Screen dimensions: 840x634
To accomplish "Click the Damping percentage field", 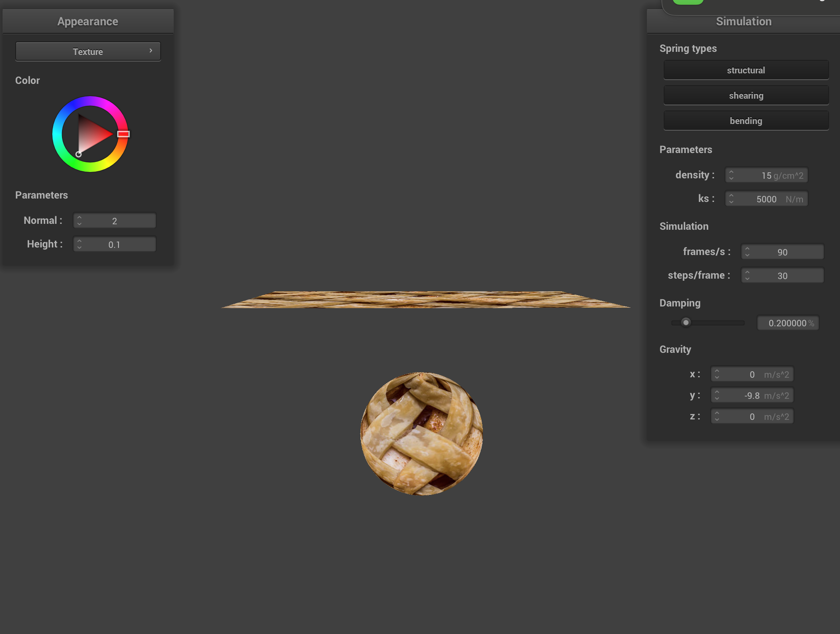I will pyautogui.click(x=788, y=323).
